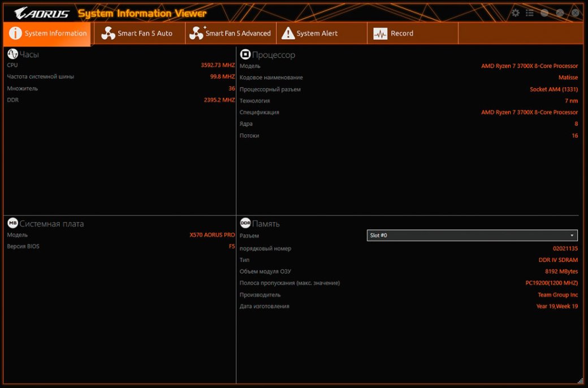The image size is (588, 388).
Task: Click the info icon on System Information tab
Action: [x=15, y=34]
